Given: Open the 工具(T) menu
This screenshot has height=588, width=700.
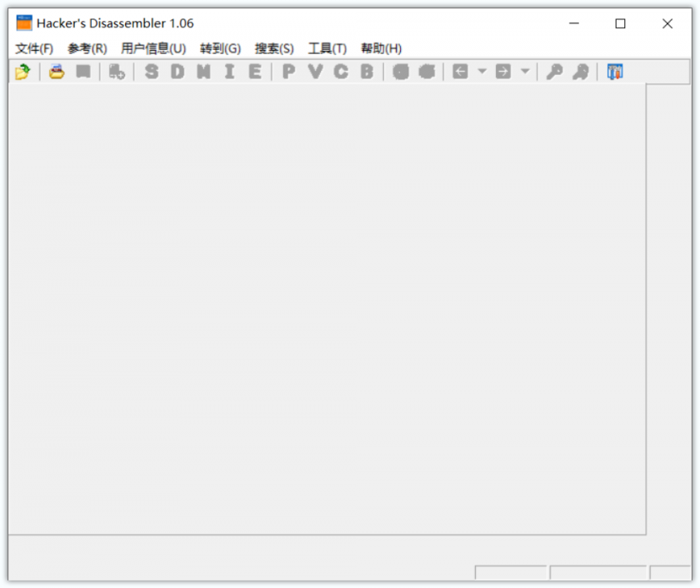Looking at the screenshot, I should click(327, 47).
